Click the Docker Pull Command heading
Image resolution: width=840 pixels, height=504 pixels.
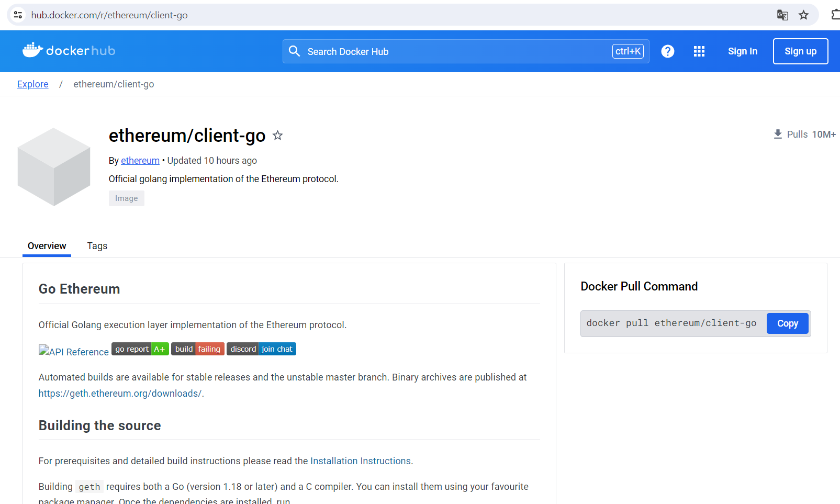pyautogui.click(x=639, y=286)
